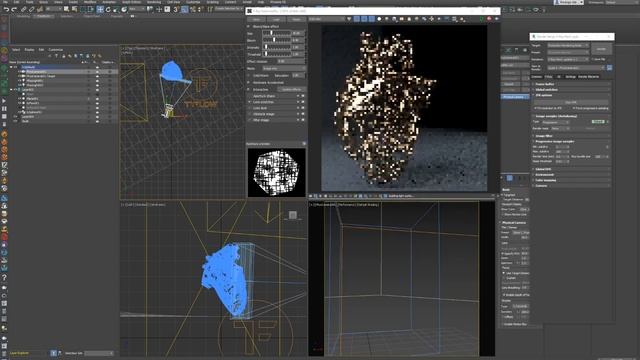Click the play icon on left toolbar
The height and width of the screenshot is (360, 640).
click(x=4, y=101)
